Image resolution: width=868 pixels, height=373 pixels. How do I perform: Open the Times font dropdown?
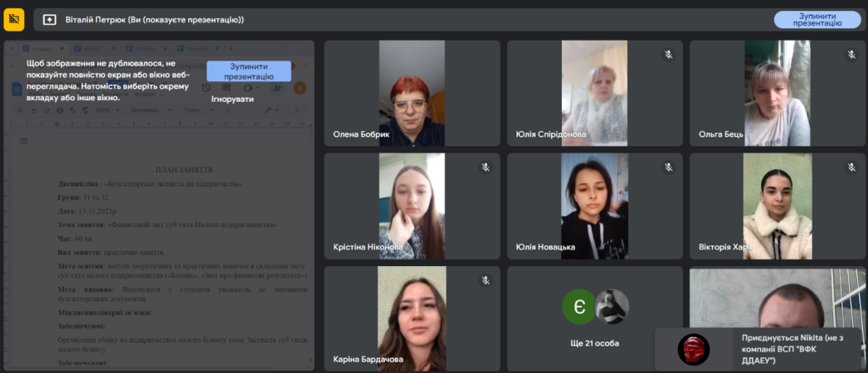(196, 109)
